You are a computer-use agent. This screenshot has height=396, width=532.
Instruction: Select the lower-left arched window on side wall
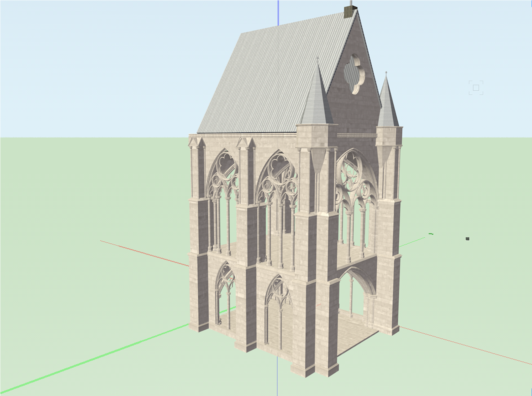pos(225,290)
